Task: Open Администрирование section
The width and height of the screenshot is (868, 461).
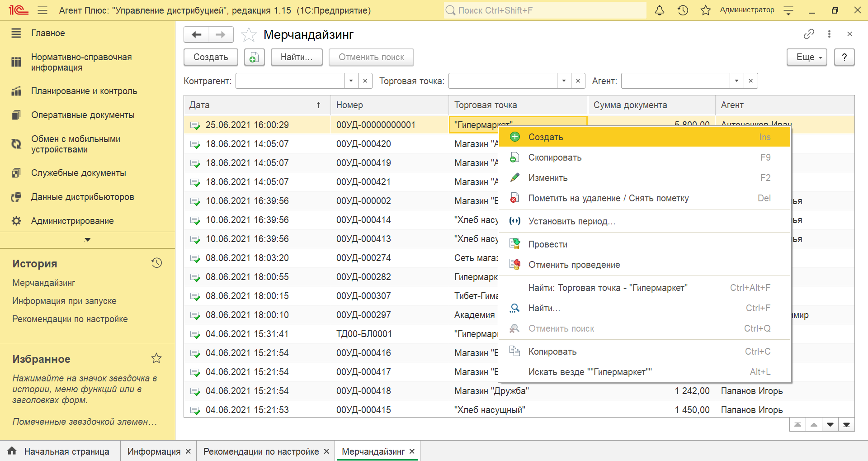Action: point(87,221)
